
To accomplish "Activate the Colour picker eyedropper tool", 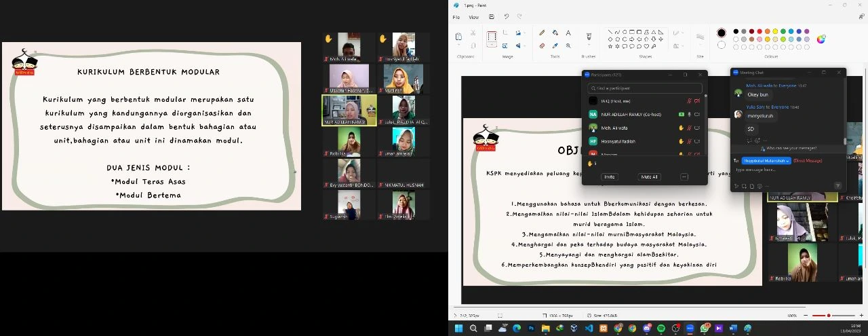I will (x=555, y=45).
